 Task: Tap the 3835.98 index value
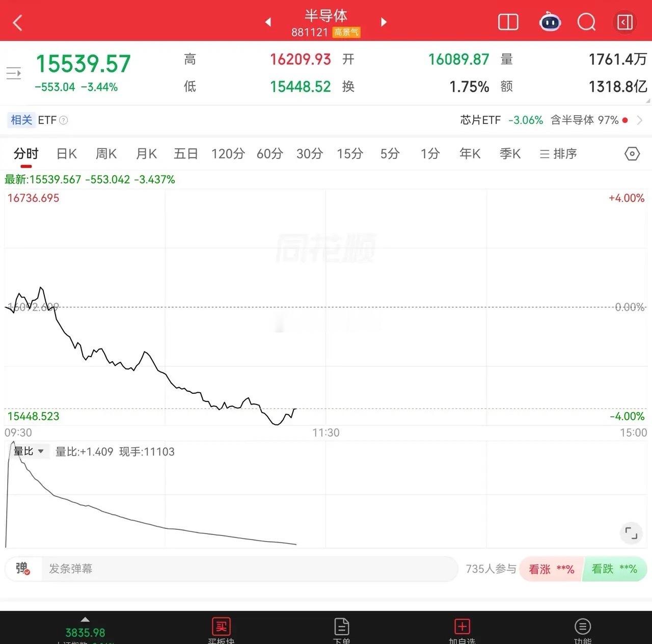pyautogui.click(x=85, y=633)
